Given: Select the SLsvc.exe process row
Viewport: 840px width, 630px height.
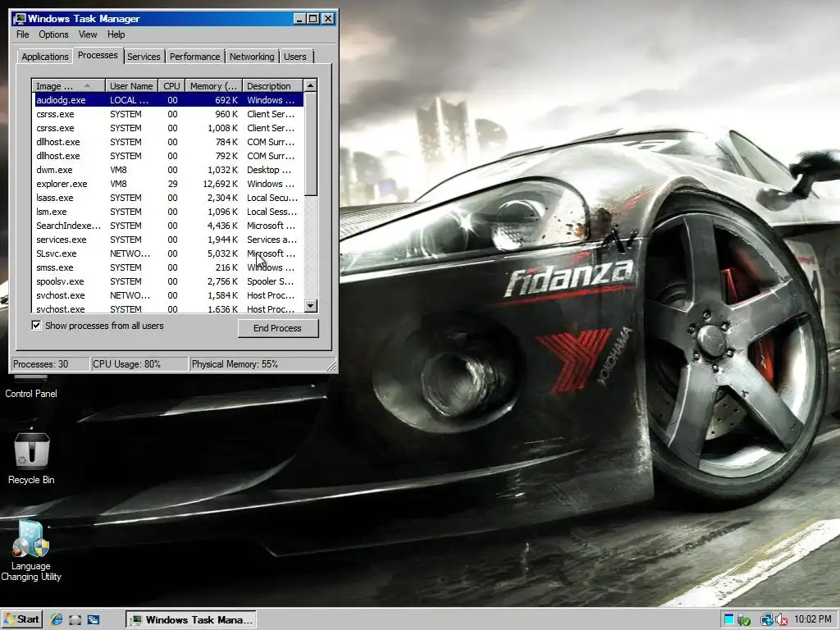Looking at the screenshot, I should click(x=167, y=253).
